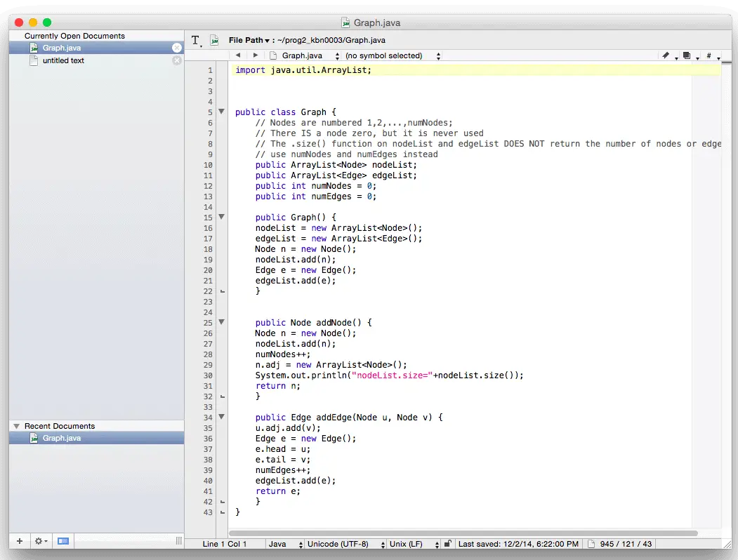This screenshot has height=560, width=738.
Task: Open the Unicode (UTF-8) encoding popup
Action: click(346, 544)
